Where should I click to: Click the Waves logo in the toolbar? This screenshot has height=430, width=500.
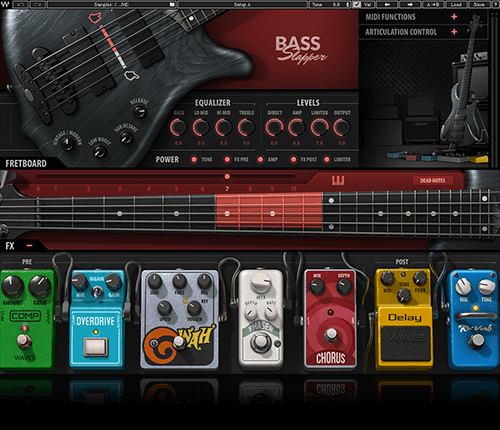click(x=6, y=4)
